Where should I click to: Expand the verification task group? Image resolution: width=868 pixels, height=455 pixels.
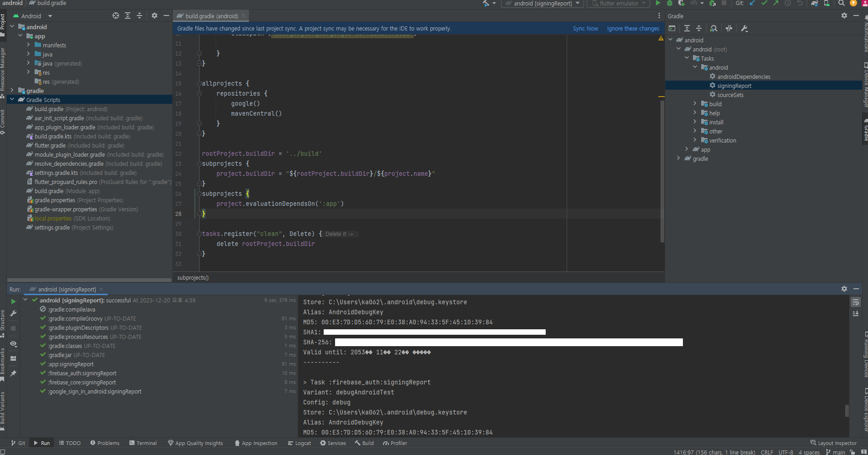[695, 140]
